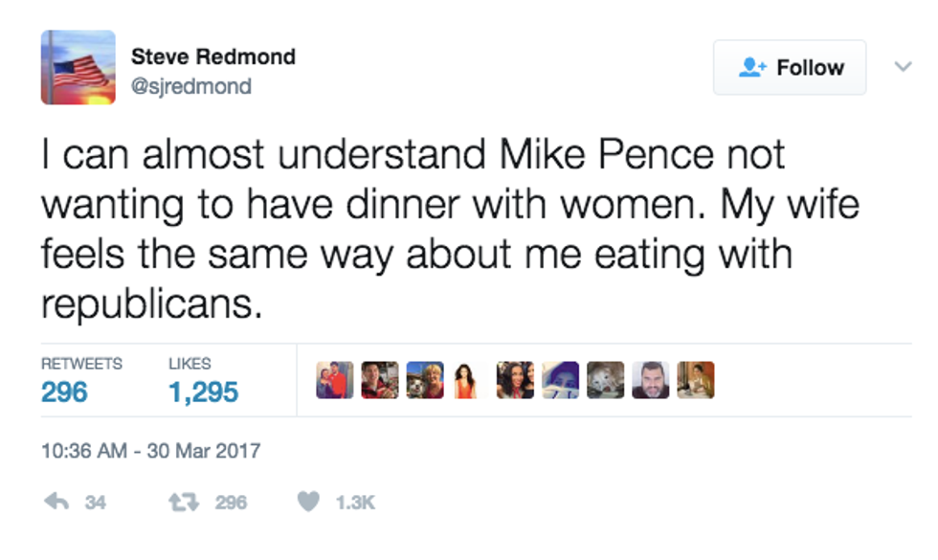This screenshot has height=560, width=938.
Task: Open the 10:36 AM - 30 Mar 2017 timestamp
Action: (151, 450)
